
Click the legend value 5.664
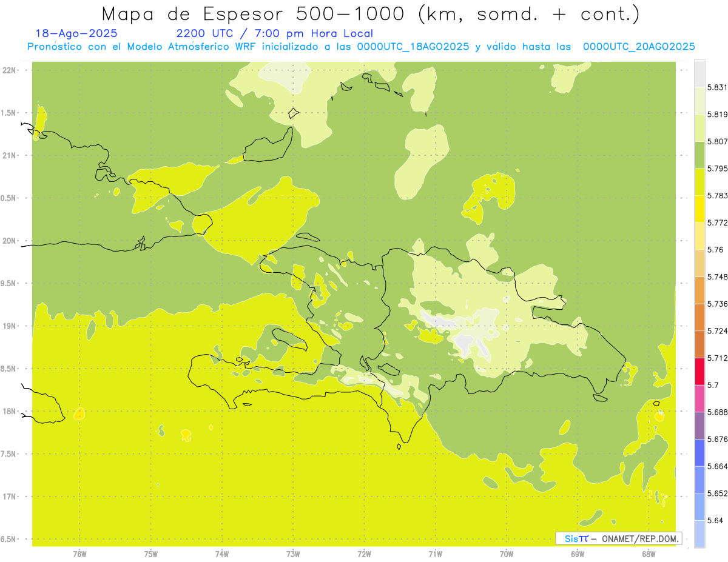[717, 466]
